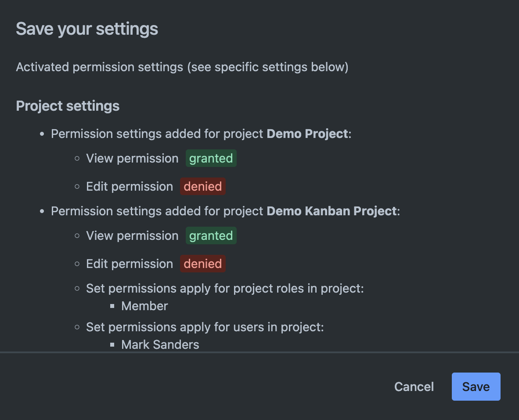
Task: Click "View permission" label under Demo Project
Action: tap(132, 158)
